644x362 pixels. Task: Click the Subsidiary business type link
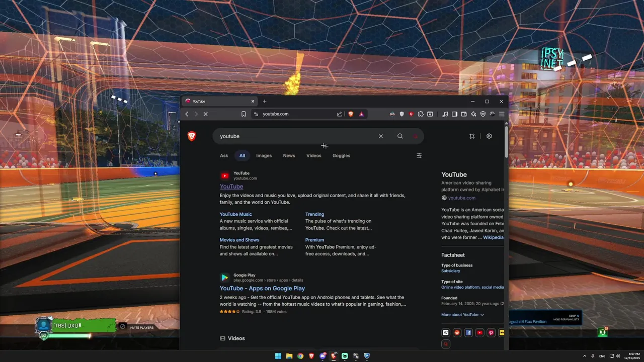(451, 271)
